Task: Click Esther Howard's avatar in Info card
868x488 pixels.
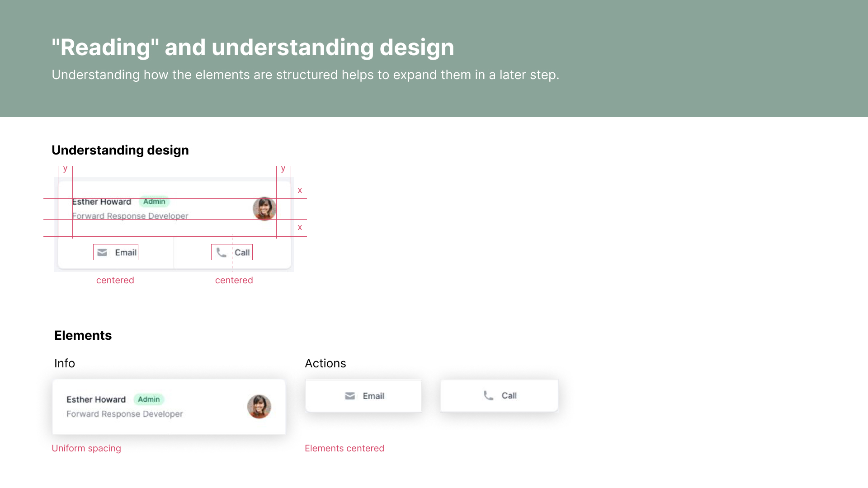Action: click(259, 407)
